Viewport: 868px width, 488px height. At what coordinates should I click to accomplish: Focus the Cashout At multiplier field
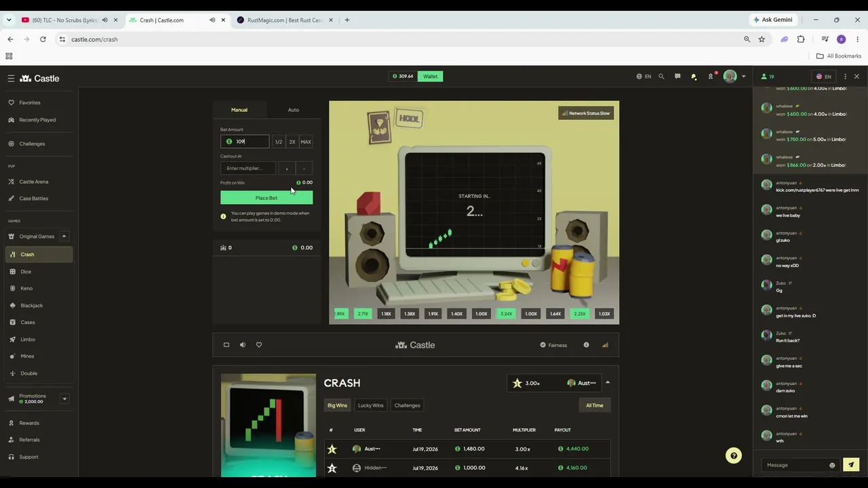[x=248, y=168]
